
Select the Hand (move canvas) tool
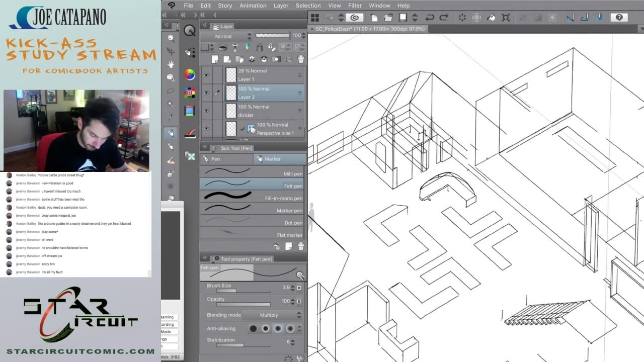171,64
